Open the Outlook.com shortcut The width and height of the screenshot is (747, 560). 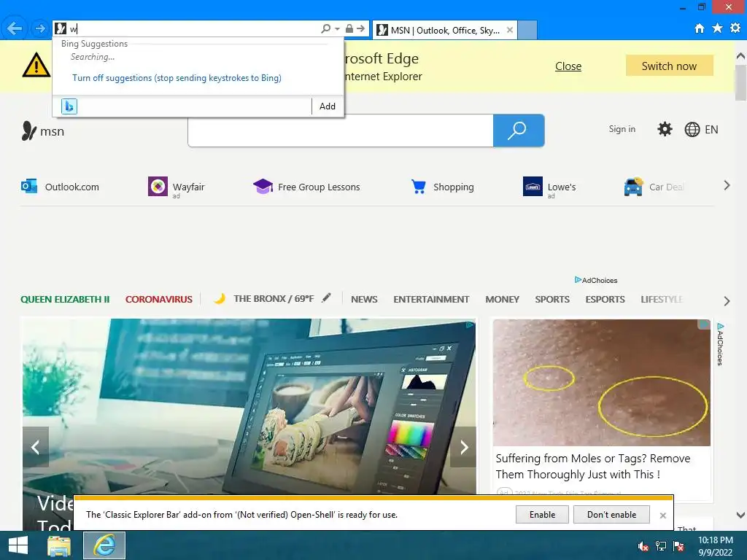tap(60, 187)
